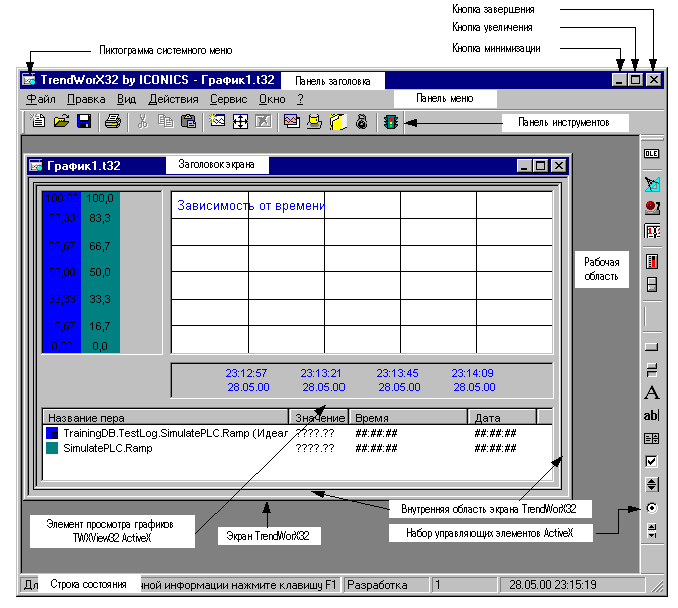The image size is (678, 608).
Task: Print using the printer toolbar icon
Action: pyautogui.click(x=113, y=122)
